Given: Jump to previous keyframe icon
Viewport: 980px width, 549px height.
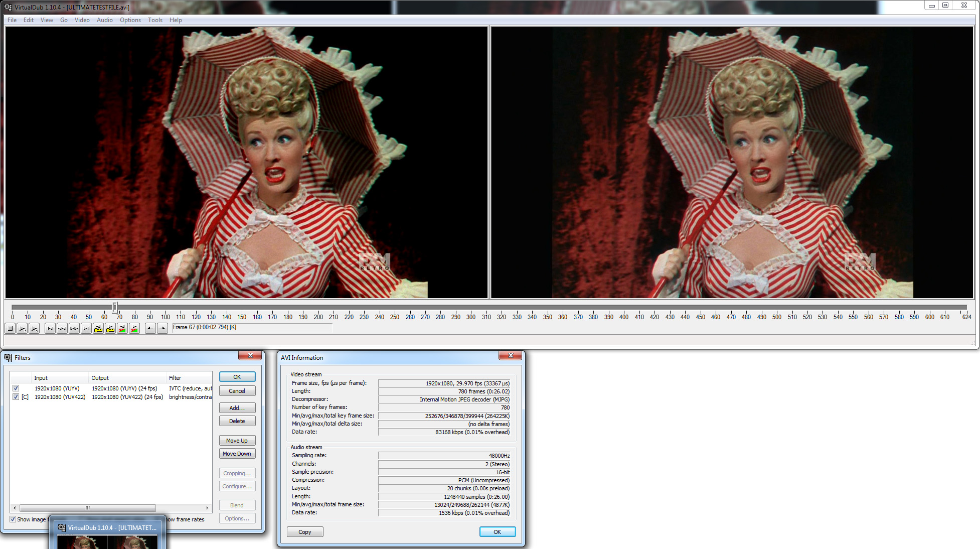Looking at the screenshot, I should point(98,328).
